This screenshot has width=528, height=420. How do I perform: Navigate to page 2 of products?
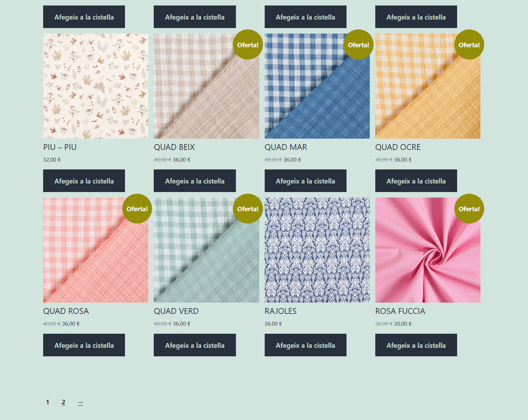coord(63,402)
